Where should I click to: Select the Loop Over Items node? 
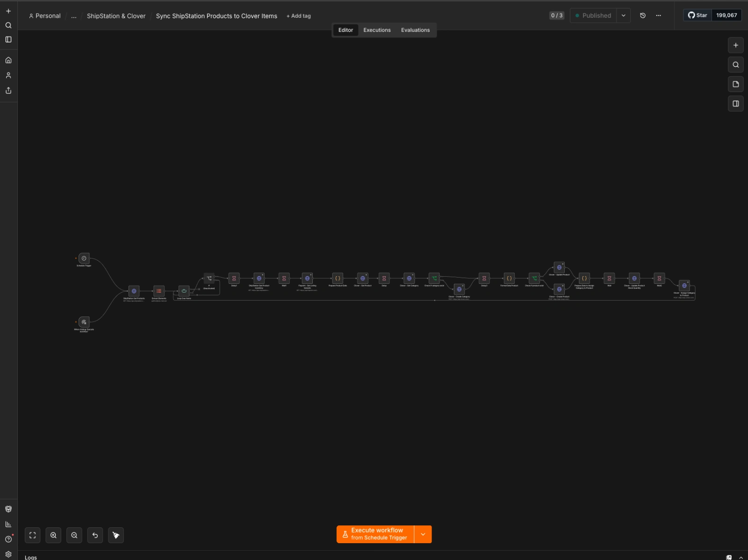coord(184,291)
